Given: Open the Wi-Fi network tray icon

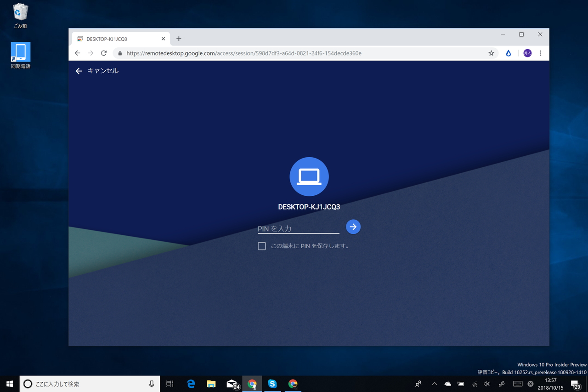Looking at the screenshot, I should 474,384.
